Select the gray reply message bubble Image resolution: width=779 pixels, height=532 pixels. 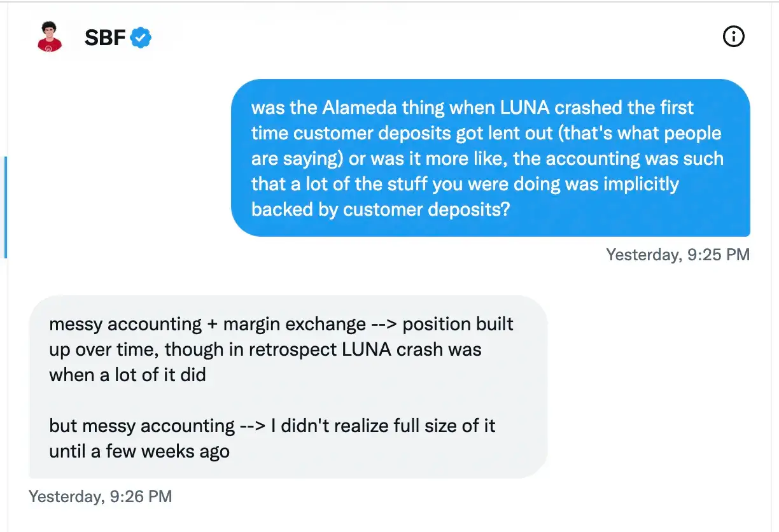288,387
